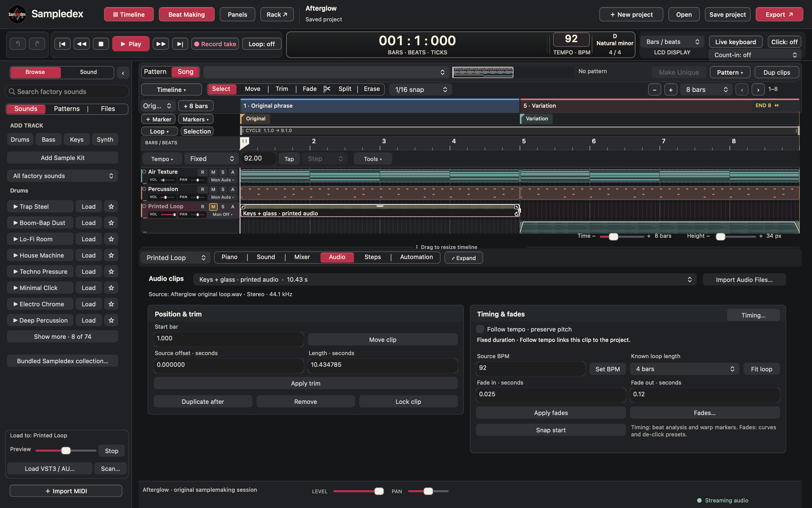Mute the Percussion track
This screenshot has width=812, height=508.
213,189
